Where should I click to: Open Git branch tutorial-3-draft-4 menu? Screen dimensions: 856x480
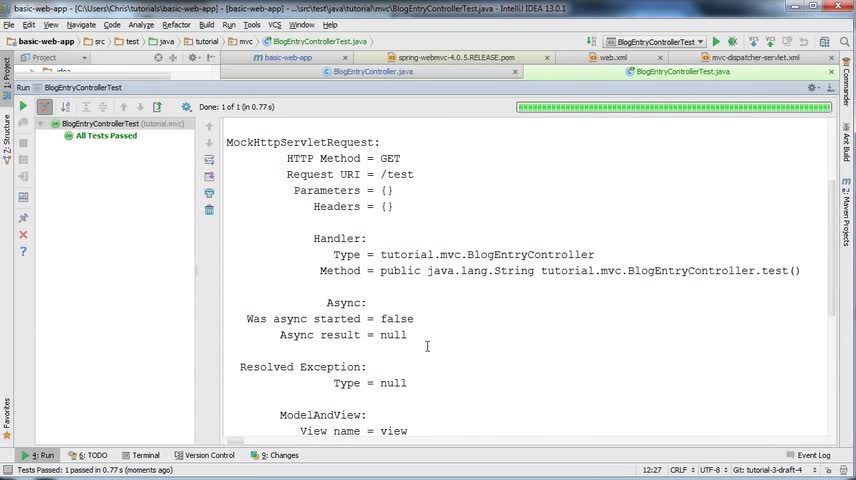(775, 470)
